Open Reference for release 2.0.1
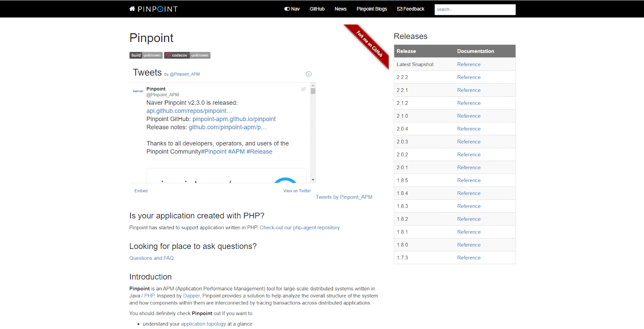Viewport: 644px width, 329px height. click(x=469, y=168)
